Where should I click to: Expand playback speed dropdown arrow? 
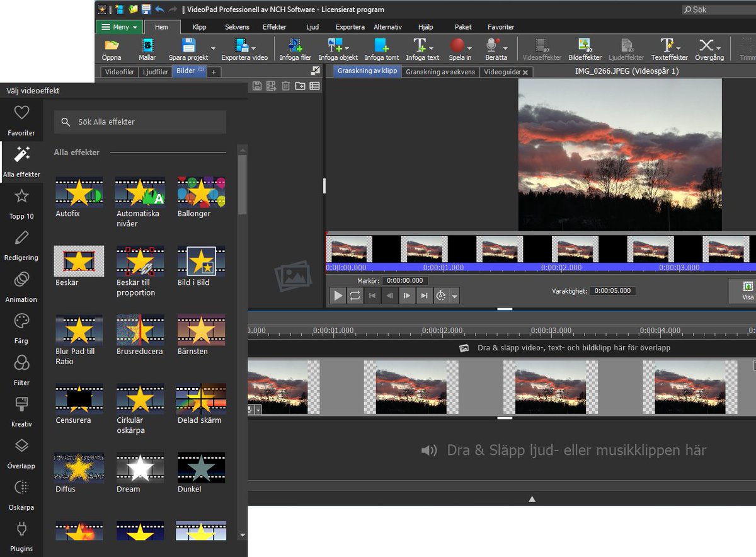coord(455,296)
